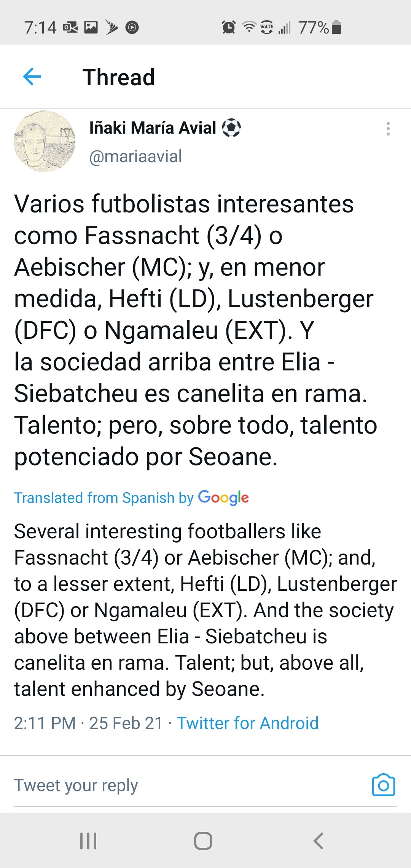Tap the soccer ball emoji beside name

point(231,128)
